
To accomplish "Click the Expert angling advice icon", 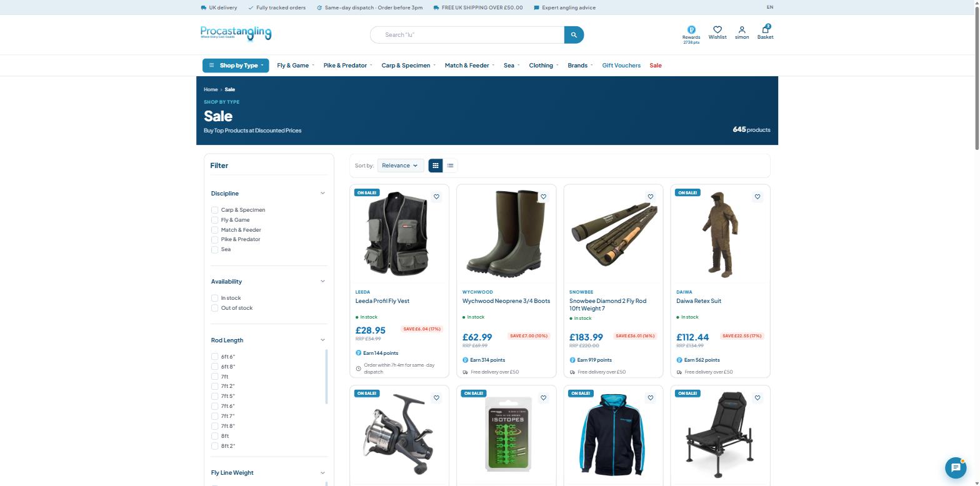I will click(537, 7).
